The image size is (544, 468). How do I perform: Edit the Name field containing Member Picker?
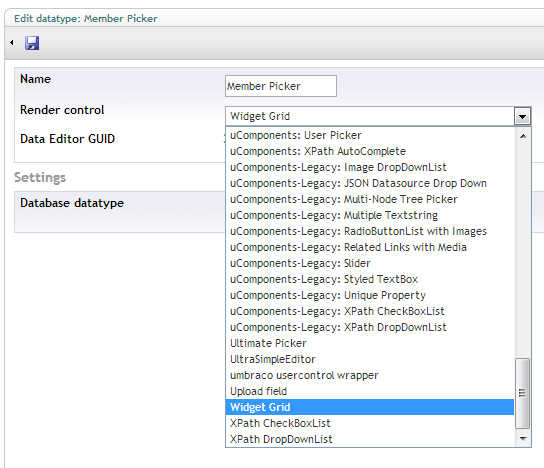pos(281,86)
